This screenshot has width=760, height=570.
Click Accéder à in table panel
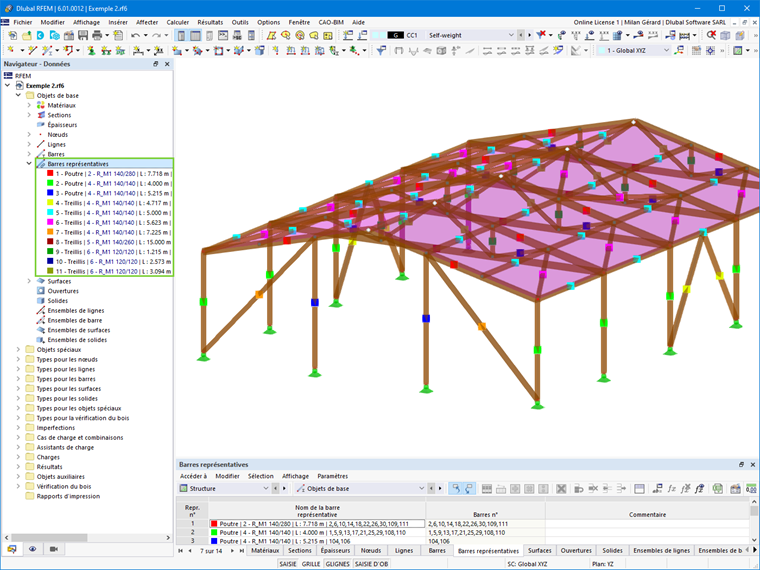[193, 476]
